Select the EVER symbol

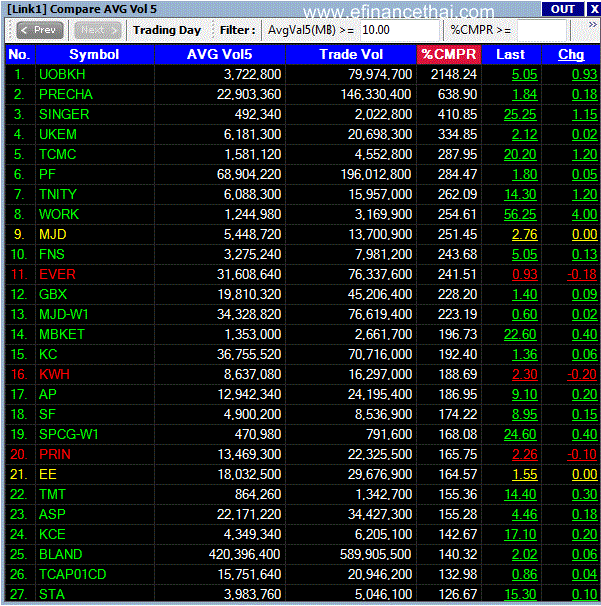click(x=57, y=274)
